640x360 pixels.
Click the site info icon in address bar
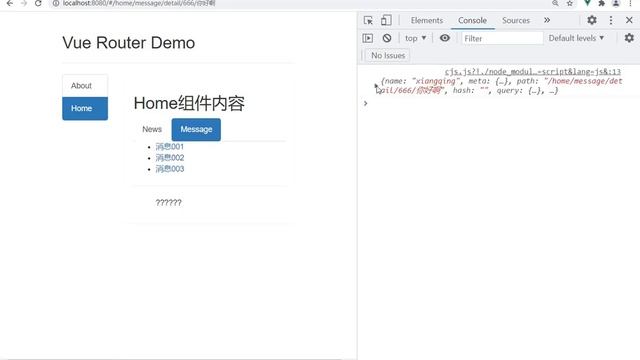56,3
